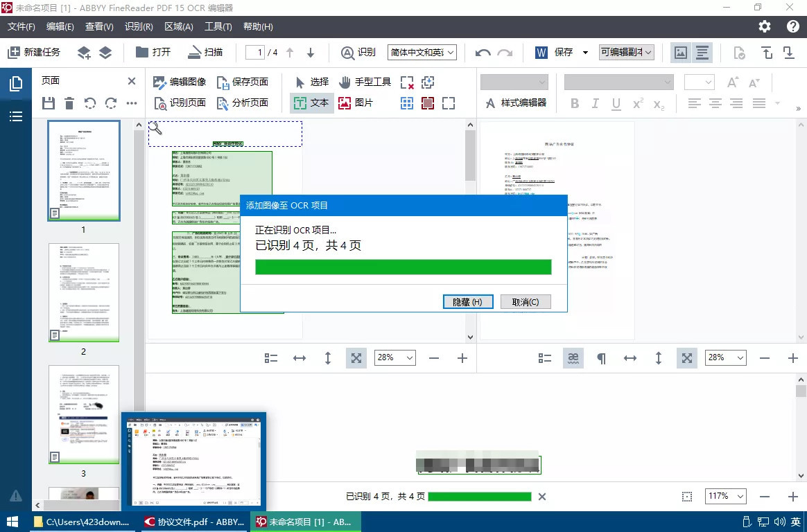Click 保存页面 save page button
This screenshot has height=532, width=807.
(242, 82)
